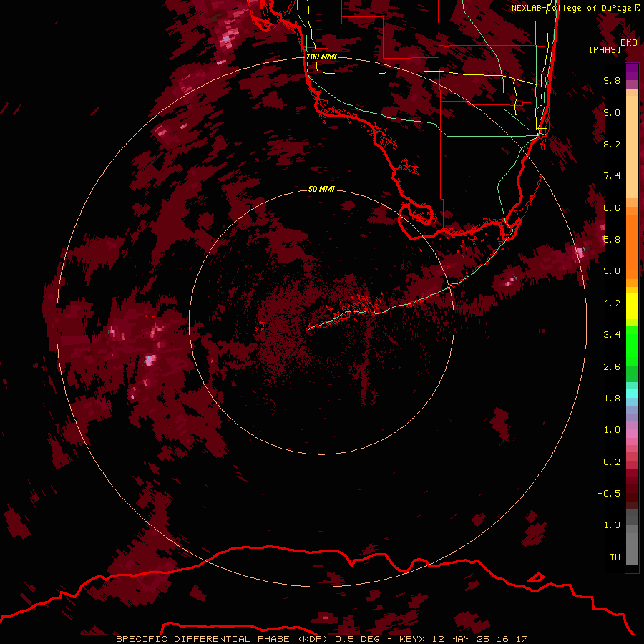
Task: Click the TH threshold label on the scale
Action: [x=615, y=557]
